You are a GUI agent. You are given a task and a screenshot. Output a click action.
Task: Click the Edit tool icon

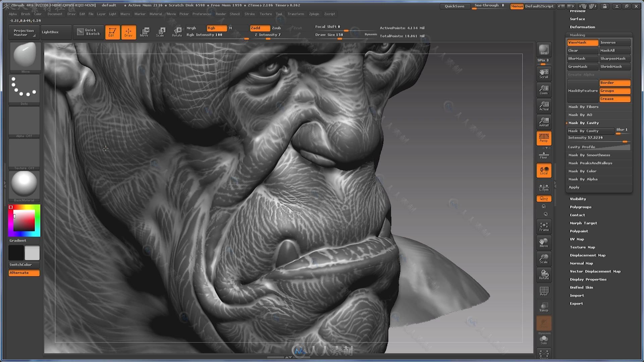[x=112, y=32]
